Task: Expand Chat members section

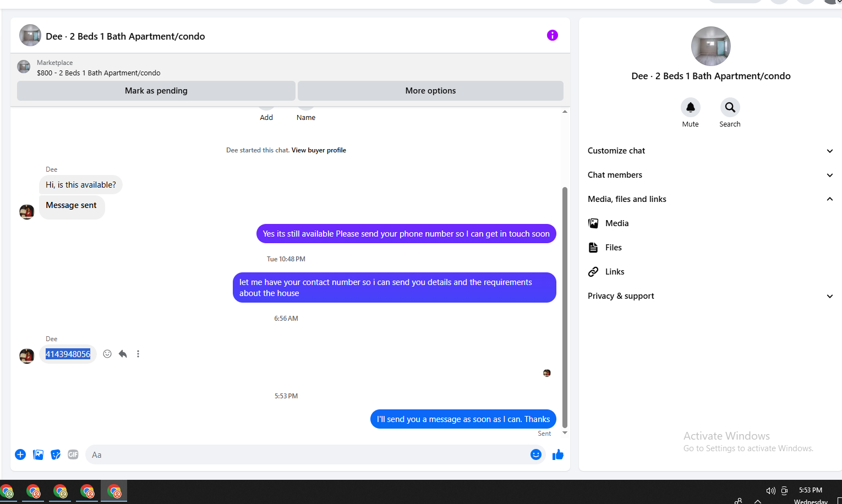Action: (710, 175)
